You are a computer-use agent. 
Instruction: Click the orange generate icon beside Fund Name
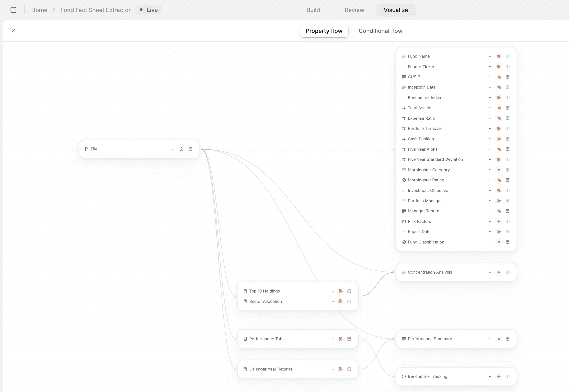[499, 56]
